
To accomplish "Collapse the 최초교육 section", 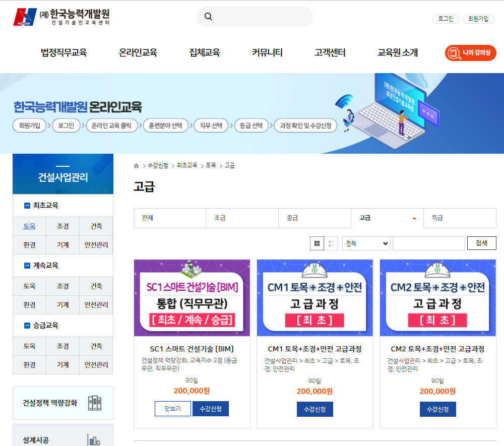I will 27,206.
